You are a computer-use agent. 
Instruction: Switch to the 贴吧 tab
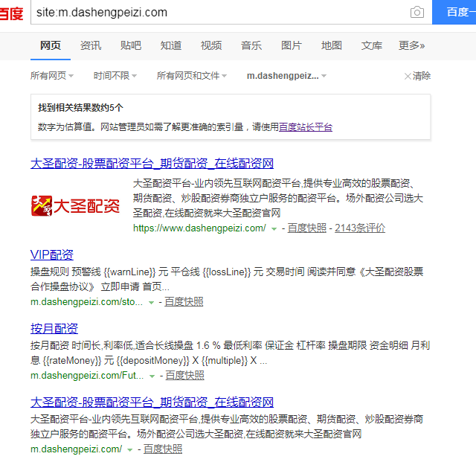coord(131,45)
